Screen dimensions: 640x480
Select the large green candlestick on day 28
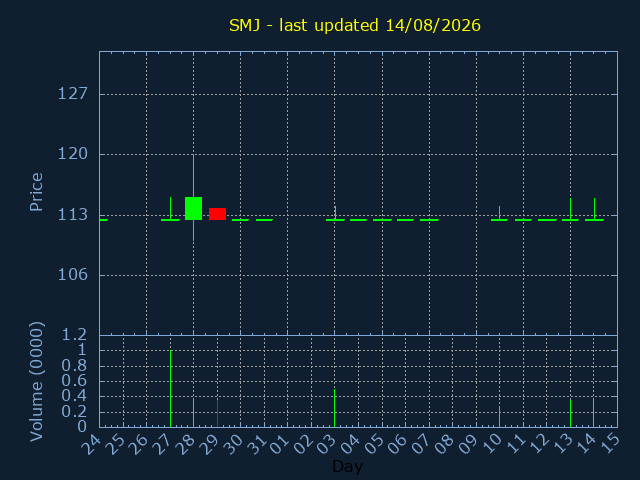pyautogui.click(x=193, y=208)
